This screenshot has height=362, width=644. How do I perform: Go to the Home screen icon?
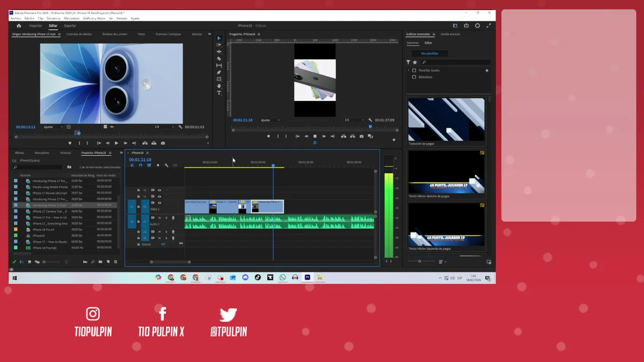19,26
